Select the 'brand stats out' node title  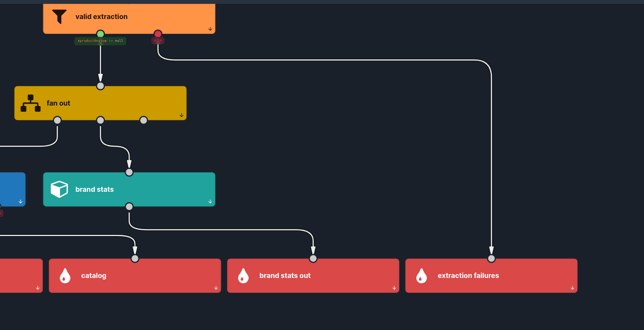(285, 276)
